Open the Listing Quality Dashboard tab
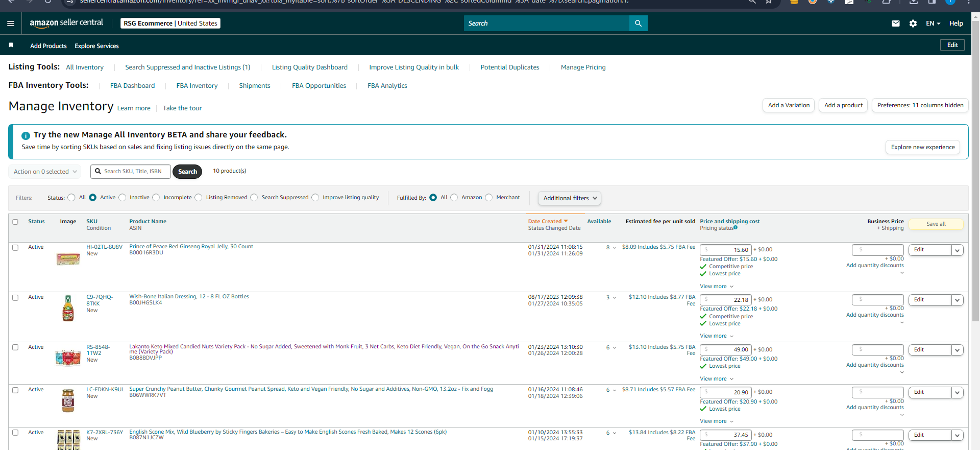The height and width of the screenshot is (450, 980). 310,67
